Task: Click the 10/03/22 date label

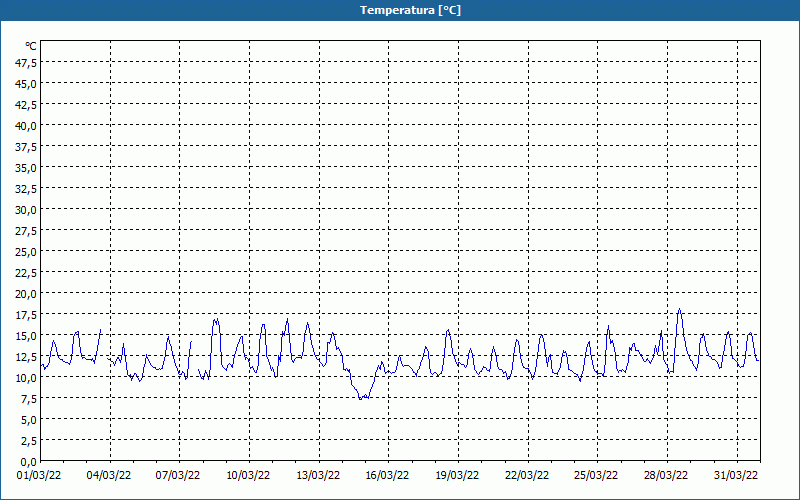Action: coord(248,475)
